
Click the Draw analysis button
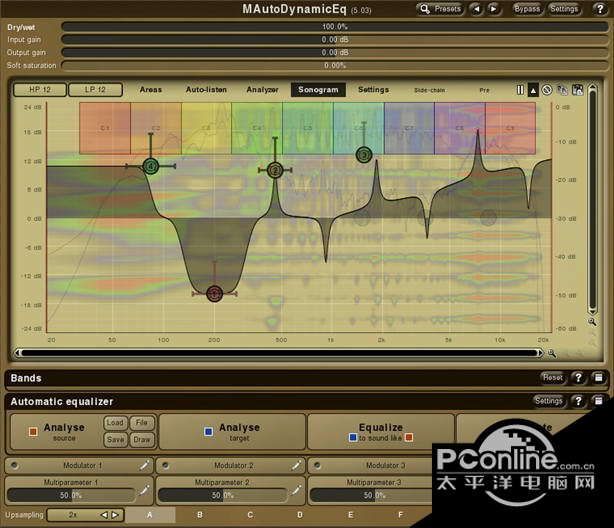click(142, 440)
